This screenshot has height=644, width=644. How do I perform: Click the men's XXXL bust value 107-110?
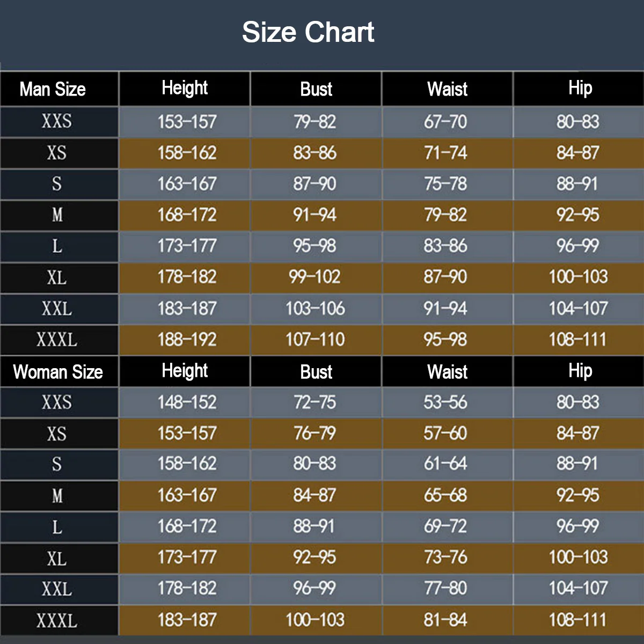[315, 340]
